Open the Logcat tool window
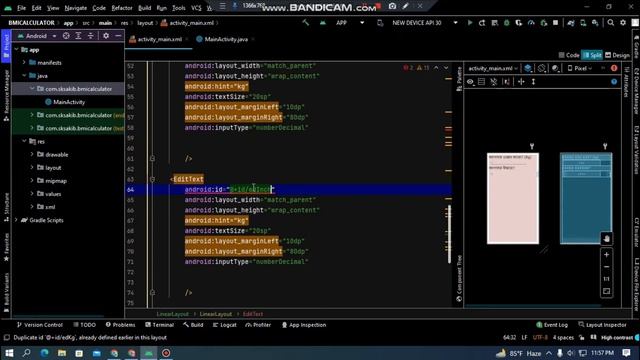 click(x=224, y=325)
